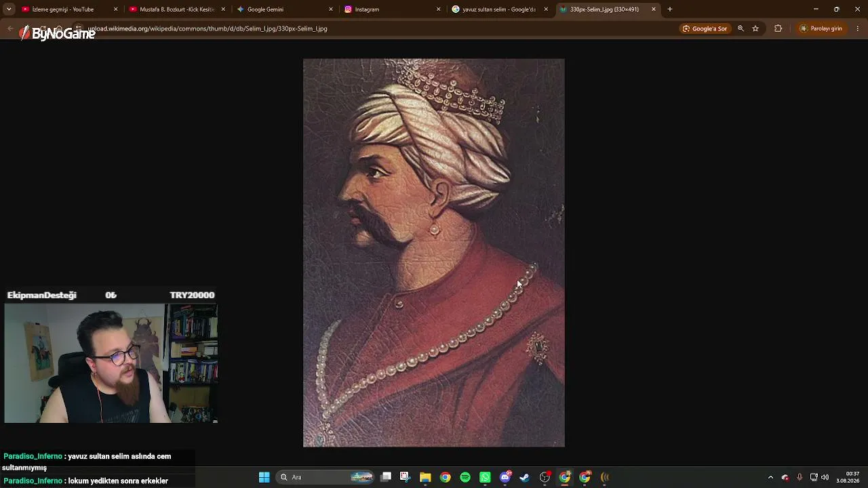Click the cloud sync error tray icon
This screenshot has width=868, height=488.
coord(785,477)
